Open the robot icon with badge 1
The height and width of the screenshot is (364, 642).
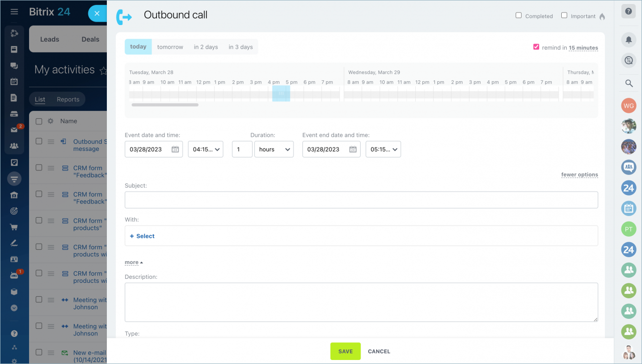[x=14, y=275]
